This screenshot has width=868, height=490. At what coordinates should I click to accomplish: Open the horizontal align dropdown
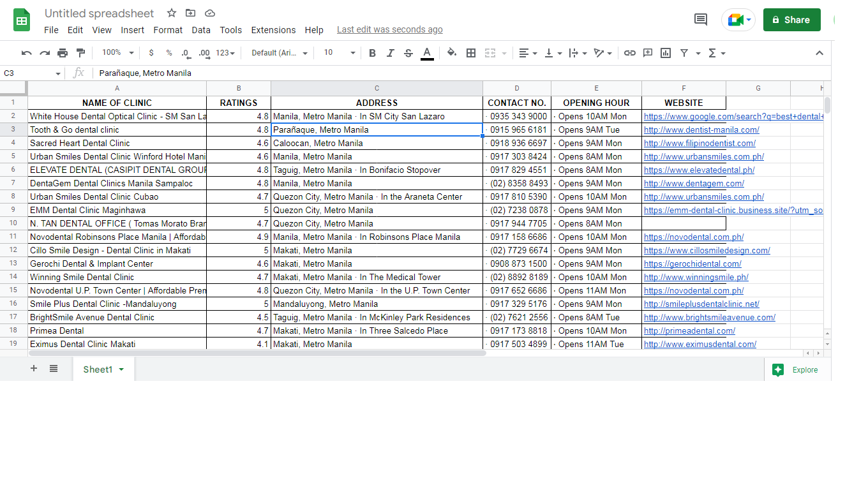(528, 53)
